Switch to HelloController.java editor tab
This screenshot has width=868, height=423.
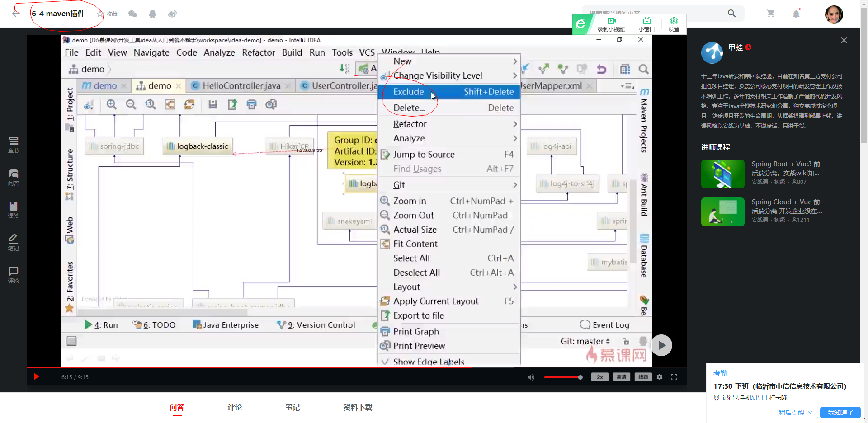pos(241,86)
